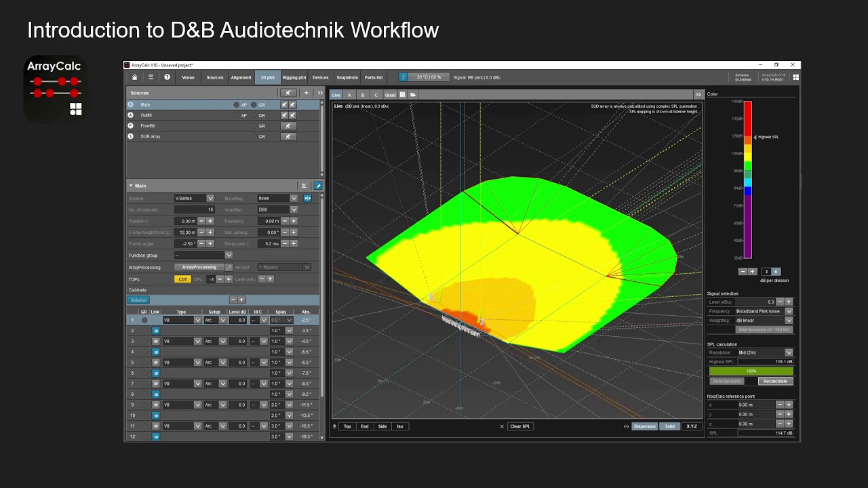This screenshot has width=868, height=488.
Task: Switch to the Sources tab
Action: (215, 77)
